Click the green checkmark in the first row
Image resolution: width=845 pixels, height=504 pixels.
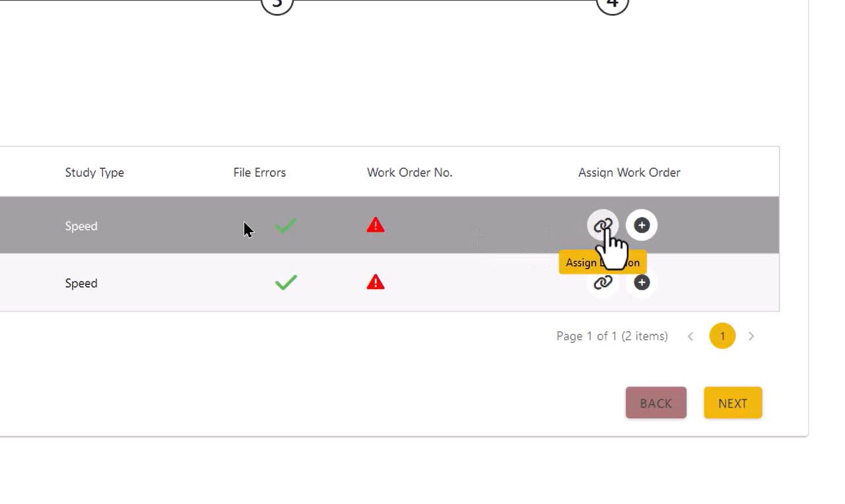285,226
